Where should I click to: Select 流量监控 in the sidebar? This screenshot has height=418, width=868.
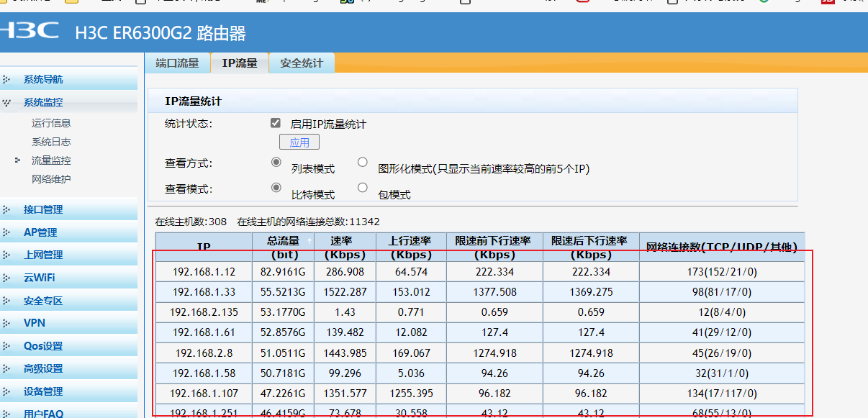(51, 160)
